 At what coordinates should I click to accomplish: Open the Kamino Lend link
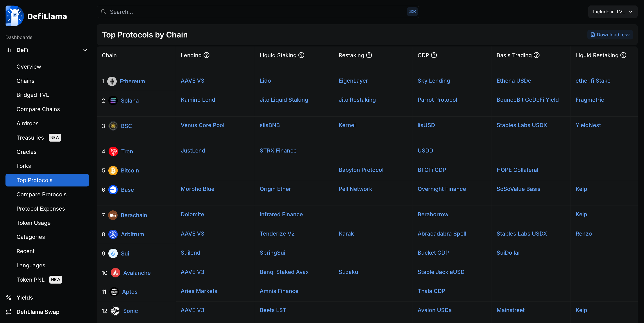coord(198,100)
